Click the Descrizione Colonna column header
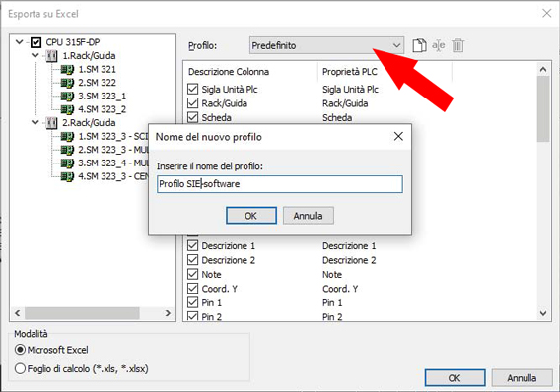Image resolution: width=560 pixels, height=392 pixels. pos(229,72)
